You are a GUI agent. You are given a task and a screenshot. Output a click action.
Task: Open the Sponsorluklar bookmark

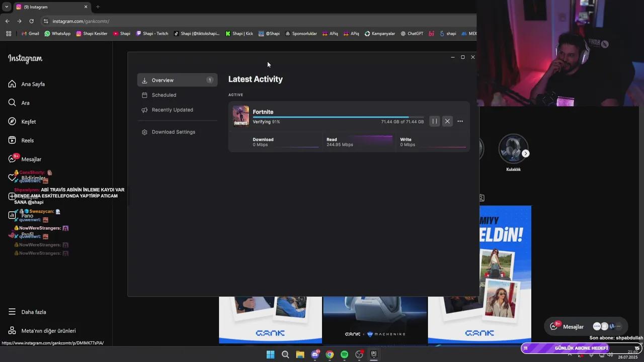pyautogui.click(x=301, y=34)
